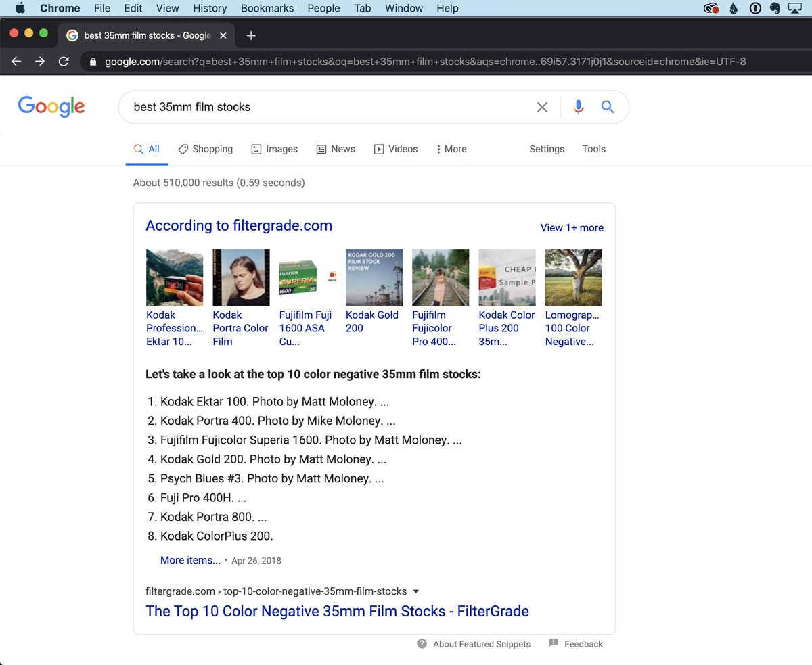Open Kodak Color Plus 200 thumbnail image
Viewport: 812px width, 665px height.
point(507,277)
